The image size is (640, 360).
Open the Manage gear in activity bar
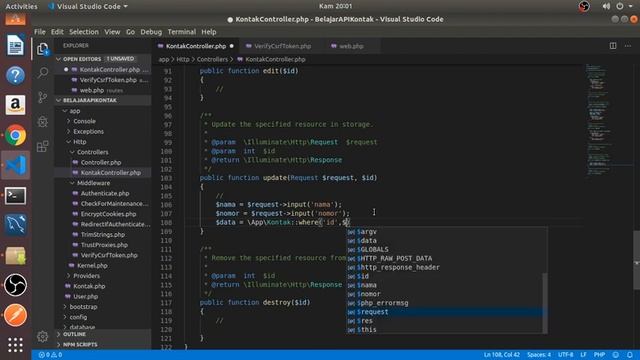(x=42, y=336)
